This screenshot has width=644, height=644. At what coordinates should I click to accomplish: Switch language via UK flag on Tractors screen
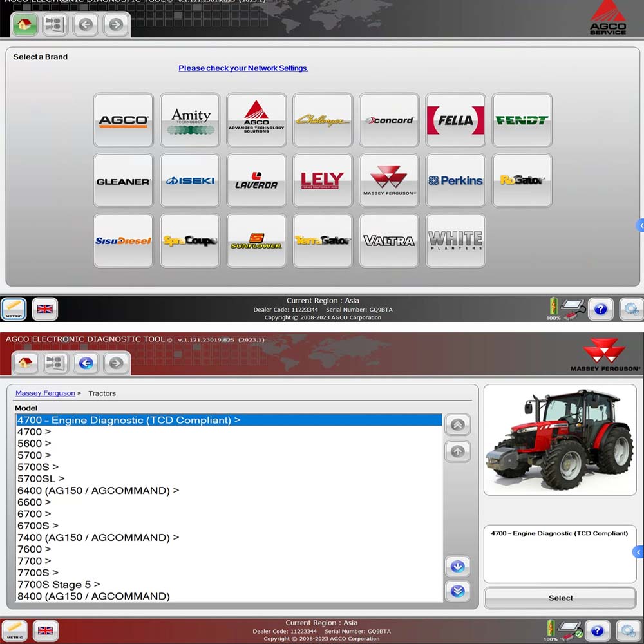(x=45, y=630)
